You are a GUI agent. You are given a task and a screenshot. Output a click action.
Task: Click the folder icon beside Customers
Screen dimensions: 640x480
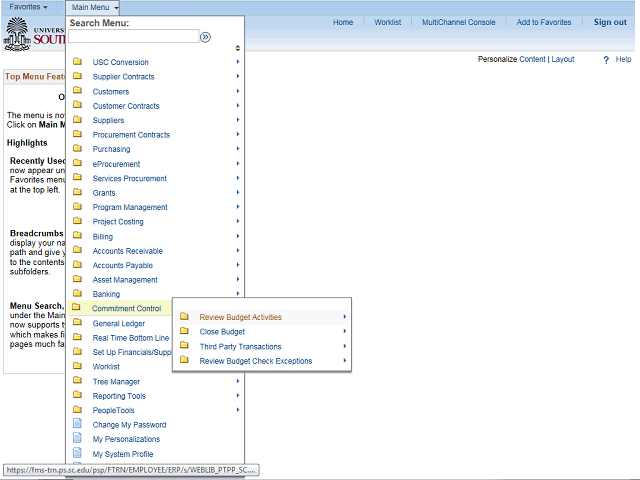(77, 91)
